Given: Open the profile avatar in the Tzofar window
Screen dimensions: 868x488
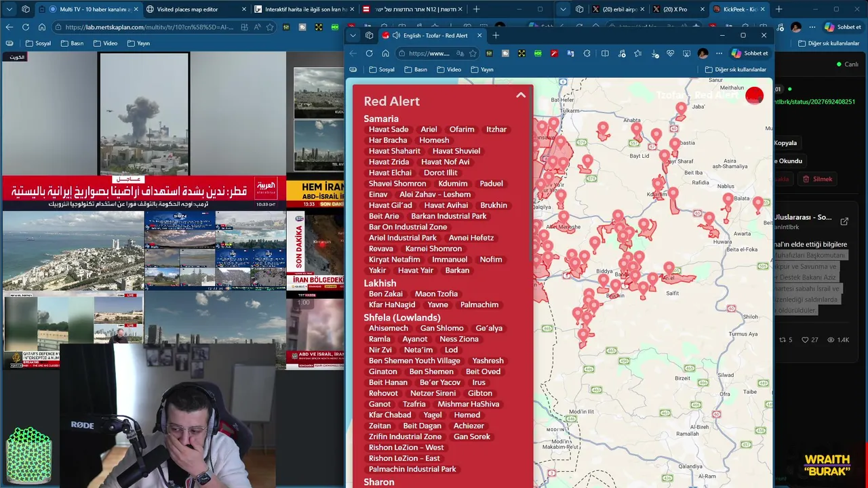Looking at the screenshot, I should point(703,54).
